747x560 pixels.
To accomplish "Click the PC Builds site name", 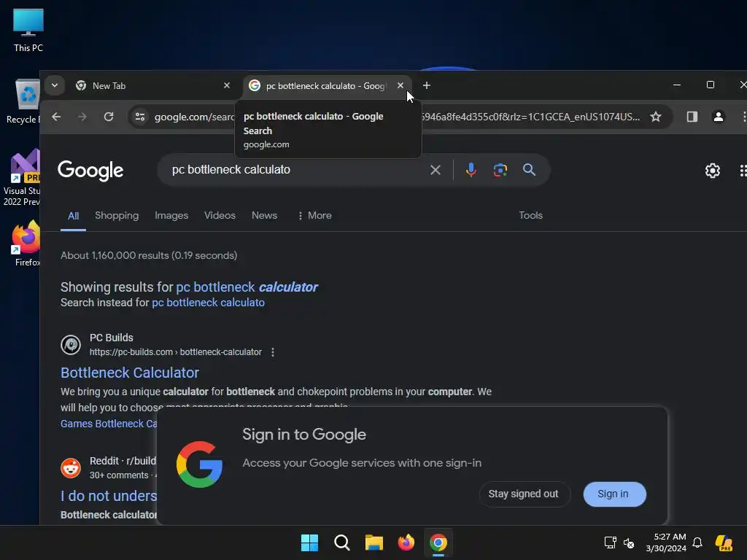I will 112,338.
